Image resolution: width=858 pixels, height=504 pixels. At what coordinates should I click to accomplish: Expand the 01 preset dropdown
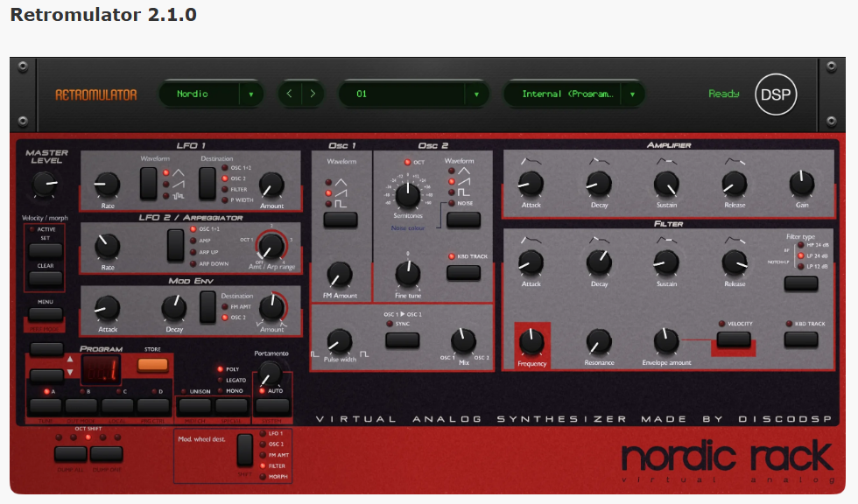tap(413, 94)
